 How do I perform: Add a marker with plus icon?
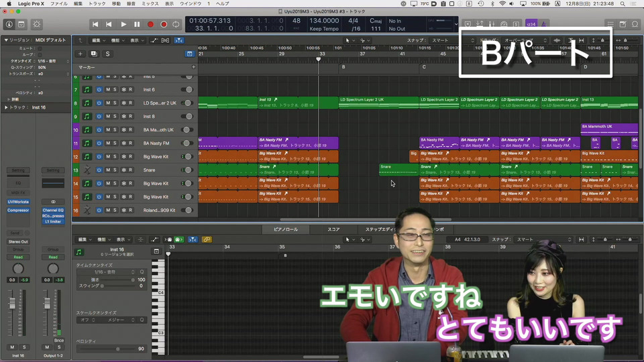pyautogui.click(x=193, y=67)
